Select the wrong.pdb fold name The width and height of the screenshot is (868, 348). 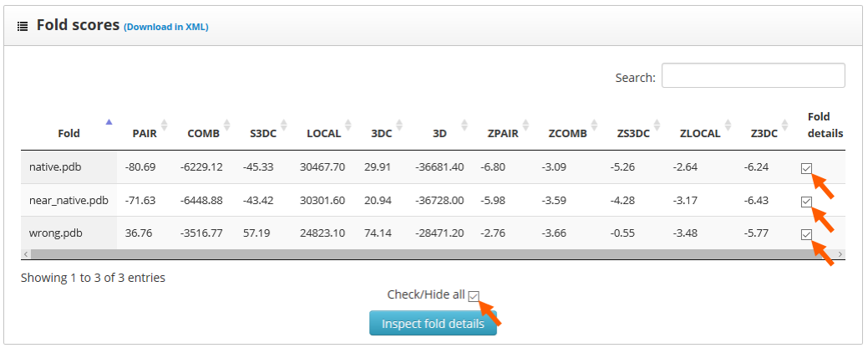55,233
